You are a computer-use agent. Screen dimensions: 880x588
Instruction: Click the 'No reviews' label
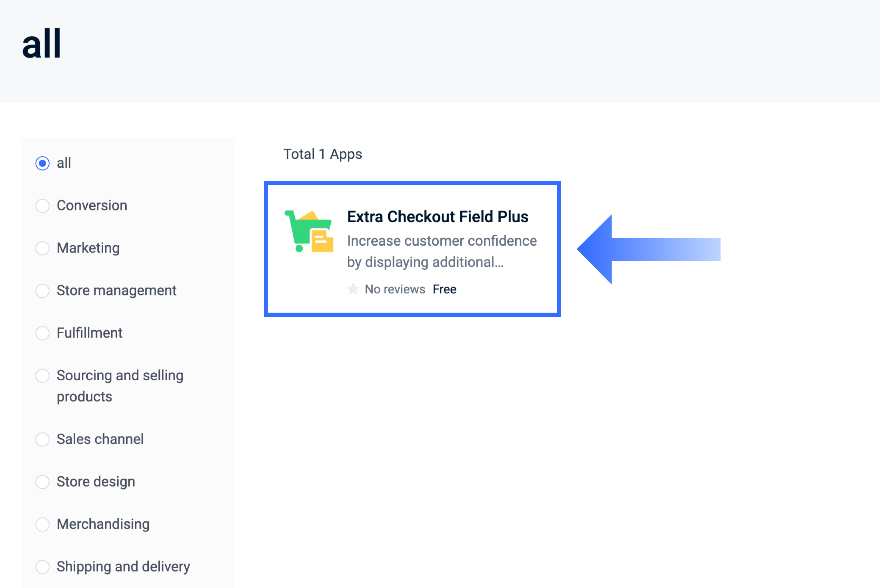tap(395, 289)
